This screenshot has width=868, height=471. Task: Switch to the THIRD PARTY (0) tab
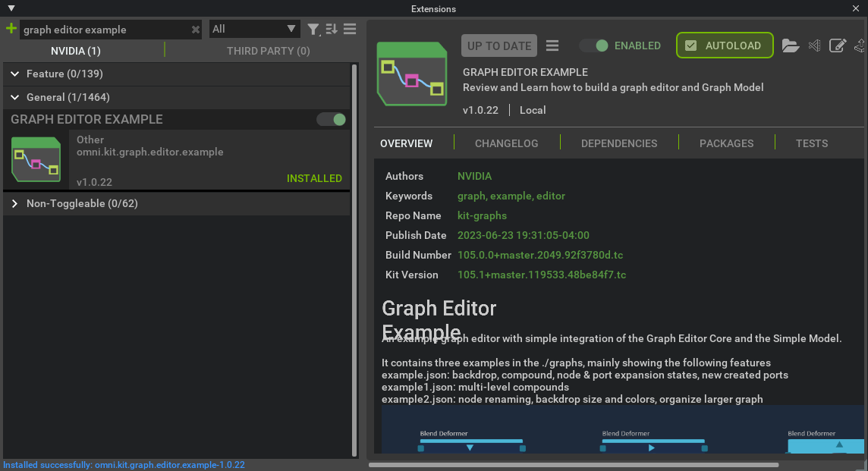pyautogui.click(x=268, y=51)
